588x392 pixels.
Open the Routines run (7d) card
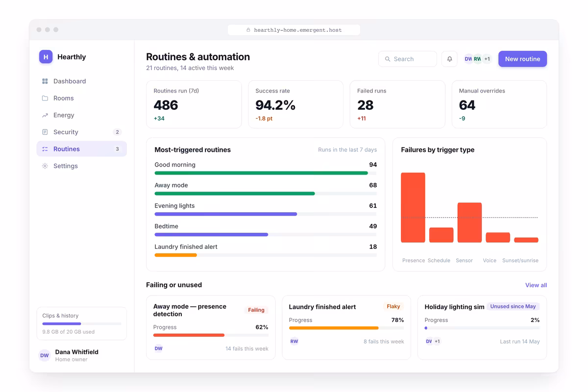click(x=194, y=104)
